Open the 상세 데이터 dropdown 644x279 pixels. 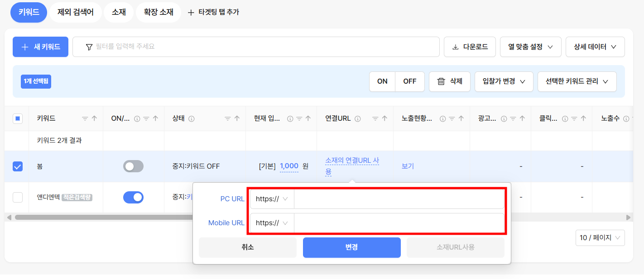pos(595,47)
